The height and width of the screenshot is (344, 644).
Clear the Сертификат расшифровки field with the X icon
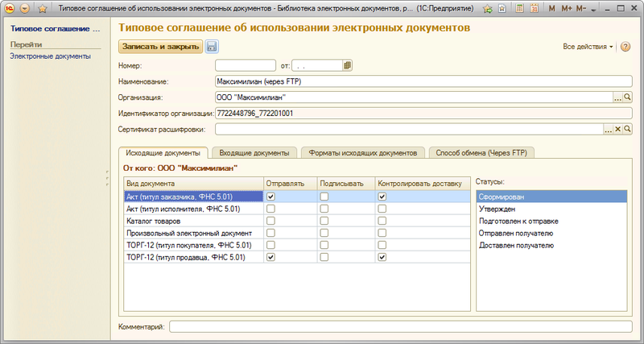pos(618,129)
